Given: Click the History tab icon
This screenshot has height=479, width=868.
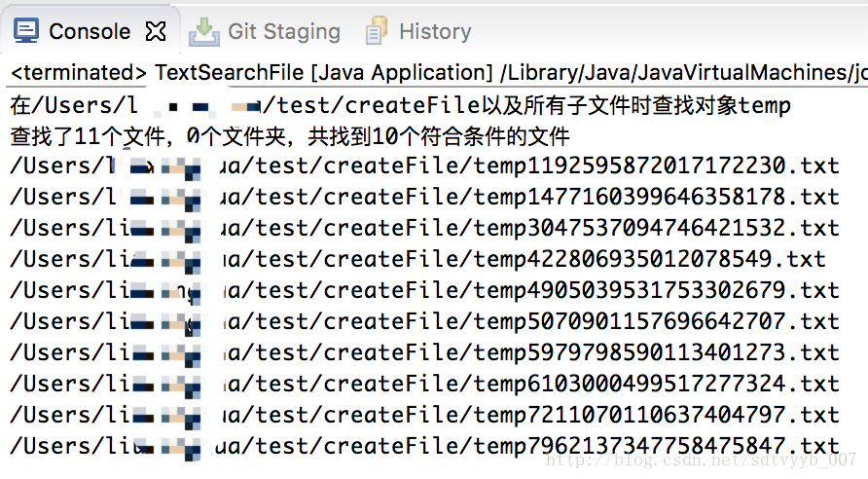Looking at the screenshot, I should coord(377,31).
